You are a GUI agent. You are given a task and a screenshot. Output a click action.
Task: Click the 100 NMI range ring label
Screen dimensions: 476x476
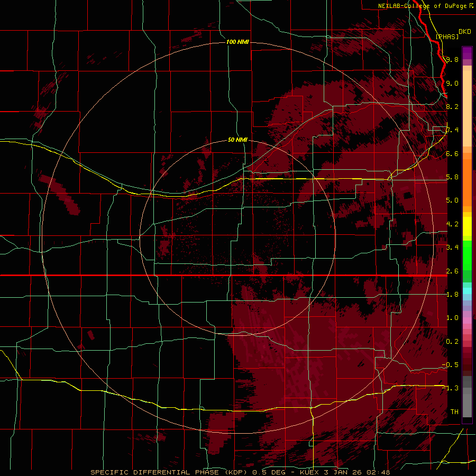coord(237,42)
